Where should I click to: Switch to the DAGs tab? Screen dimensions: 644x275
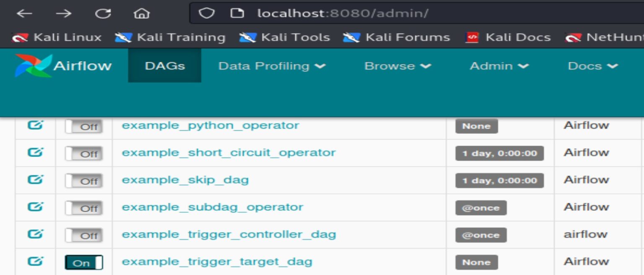tap(164, 65)
